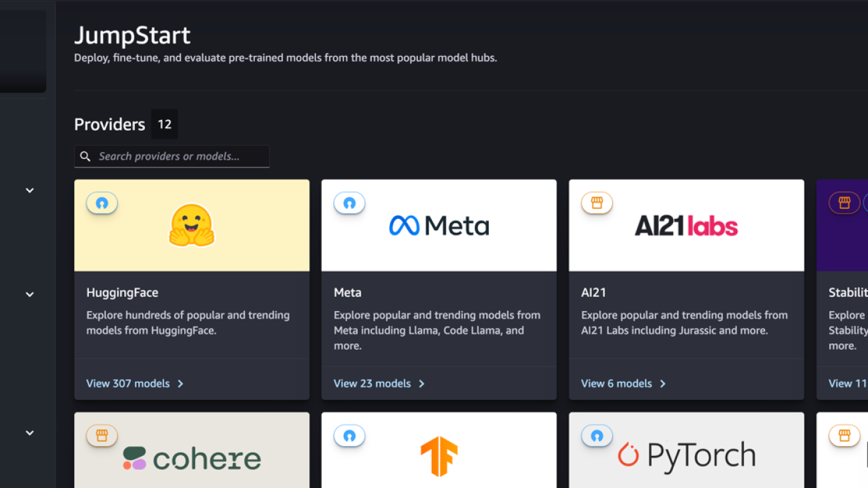This screenshot has height=488, width=868.
Task: Click marketplace badge on Stability card
Action: coord(844,203)
